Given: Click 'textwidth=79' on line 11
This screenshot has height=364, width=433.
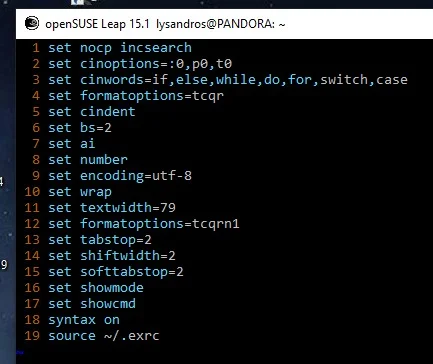Looking at the screenshot, I should [x=128, y=208].
